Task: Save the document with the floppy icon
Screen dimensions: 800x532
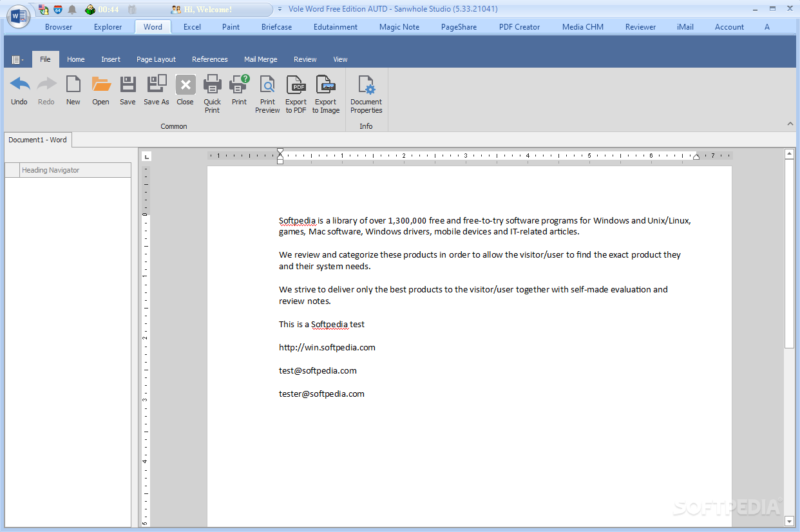Action: coord(128,84)
